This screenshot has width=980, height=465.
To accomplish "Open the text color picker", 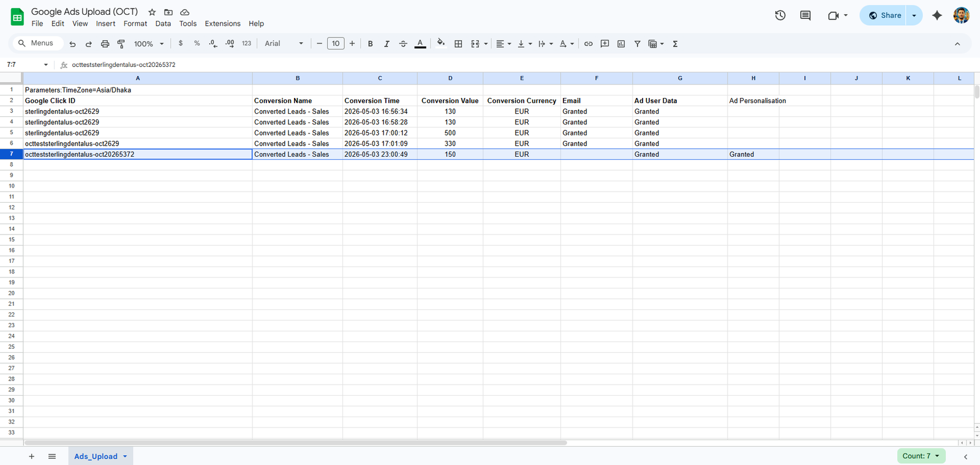I will click(x=420, y=43).
